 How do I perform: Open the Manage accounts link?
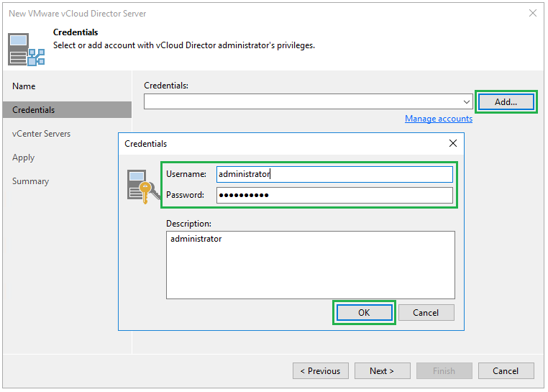coord(438,119)
